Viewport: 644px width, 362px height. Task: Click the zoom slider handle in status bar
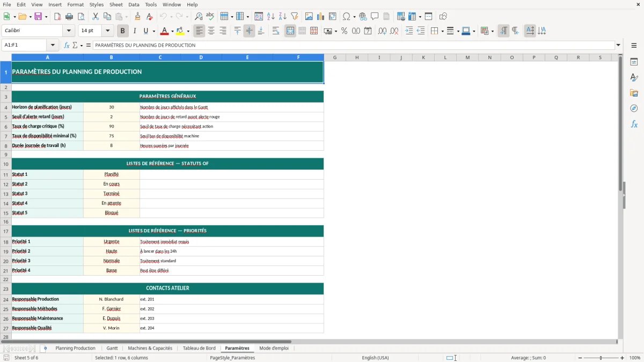click(x=601, y=358)
